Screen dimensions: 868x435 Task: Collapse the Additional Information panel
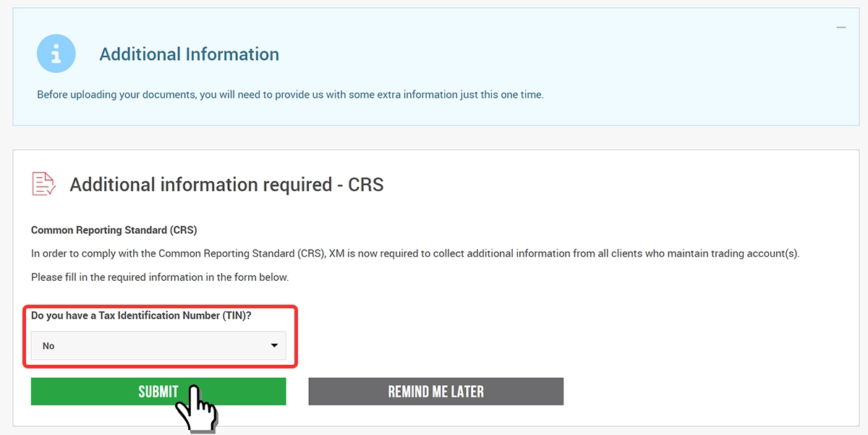coord(841,28)
